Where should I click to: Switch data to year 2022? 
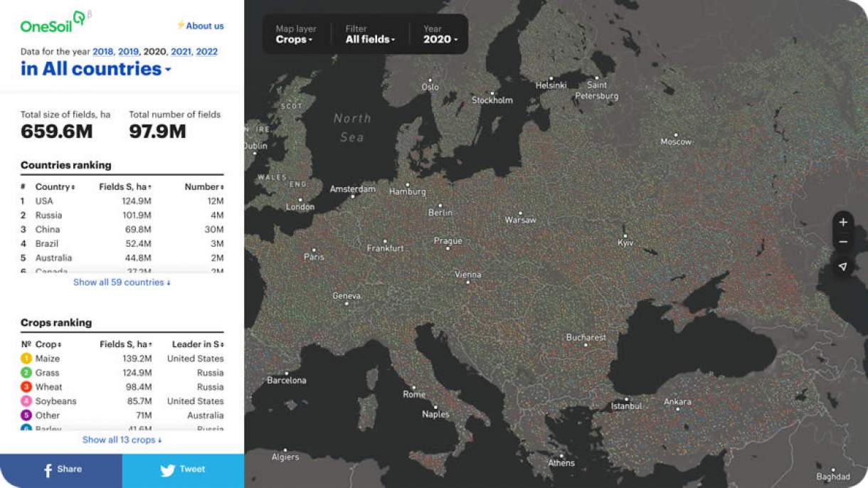tap(206, 51)
